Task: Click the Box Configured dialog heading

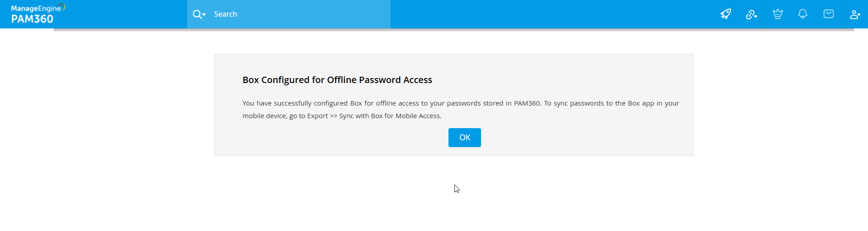Action: 337,80
